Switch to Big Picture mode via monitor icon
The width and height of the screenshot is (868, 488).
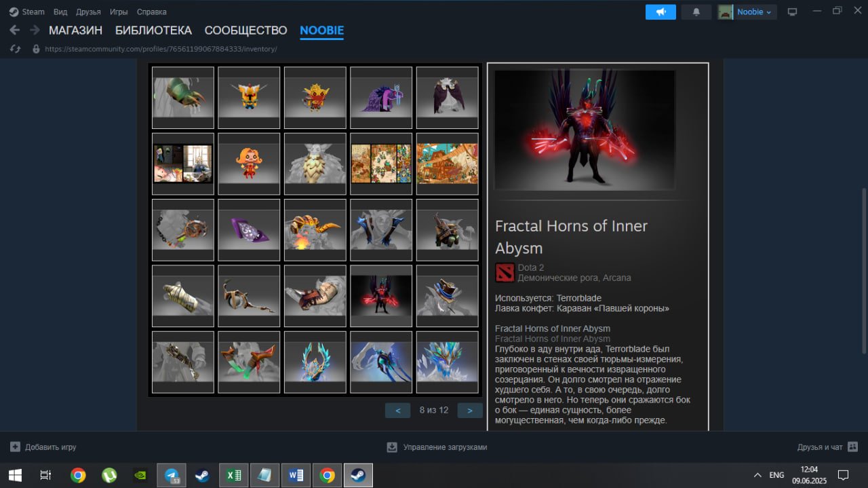pos(791,12)
